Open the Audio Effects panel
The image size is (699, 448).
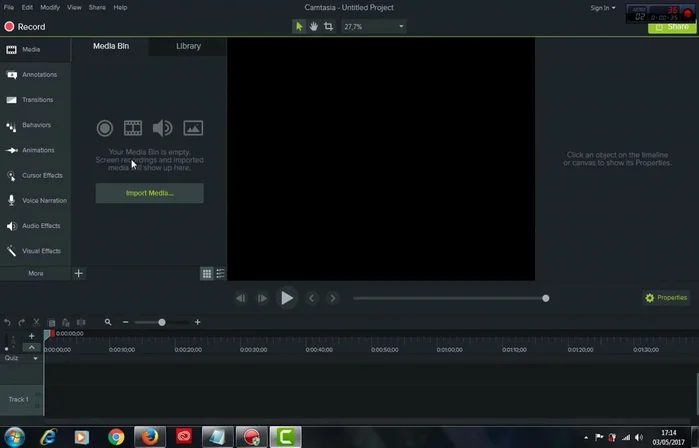35,226
